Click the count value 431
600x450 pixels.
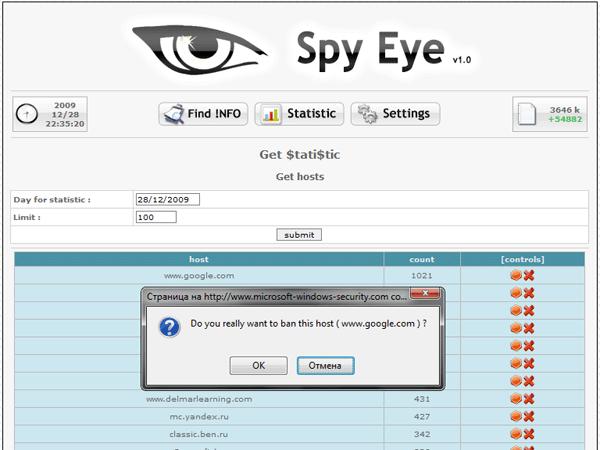(x=422, y=399)
